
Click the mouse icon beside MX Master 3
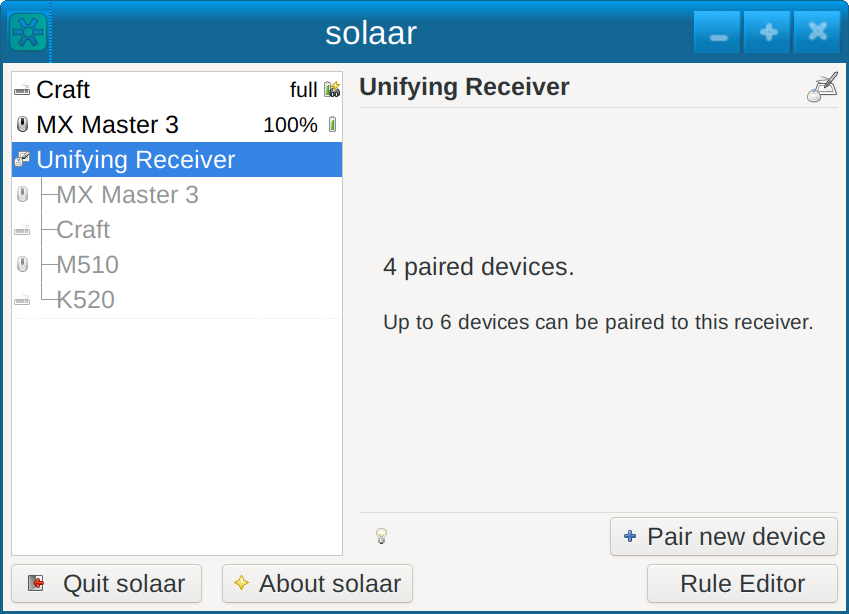pos(22,124)
